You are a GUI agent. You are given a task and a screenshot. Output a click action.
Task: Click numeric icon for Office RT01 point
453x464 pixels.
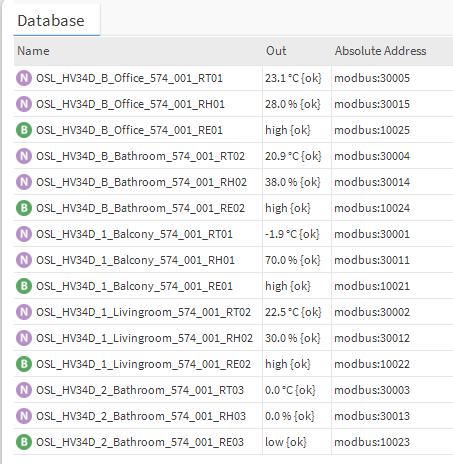pyautogui.click(x=24, y=78)
